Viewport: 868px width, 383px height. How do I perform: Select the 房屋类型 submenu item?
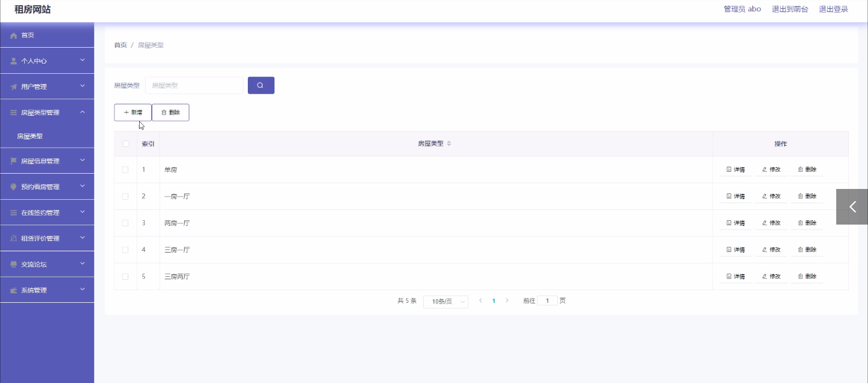pyautogui.click(x=30, y=136)
